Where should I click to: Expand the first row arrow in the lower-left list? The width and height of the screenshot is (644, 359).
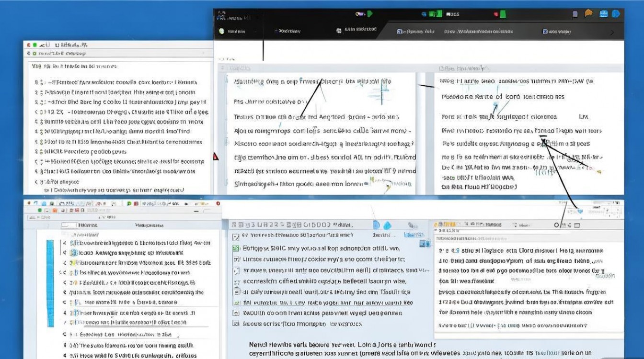coord(65,243)
